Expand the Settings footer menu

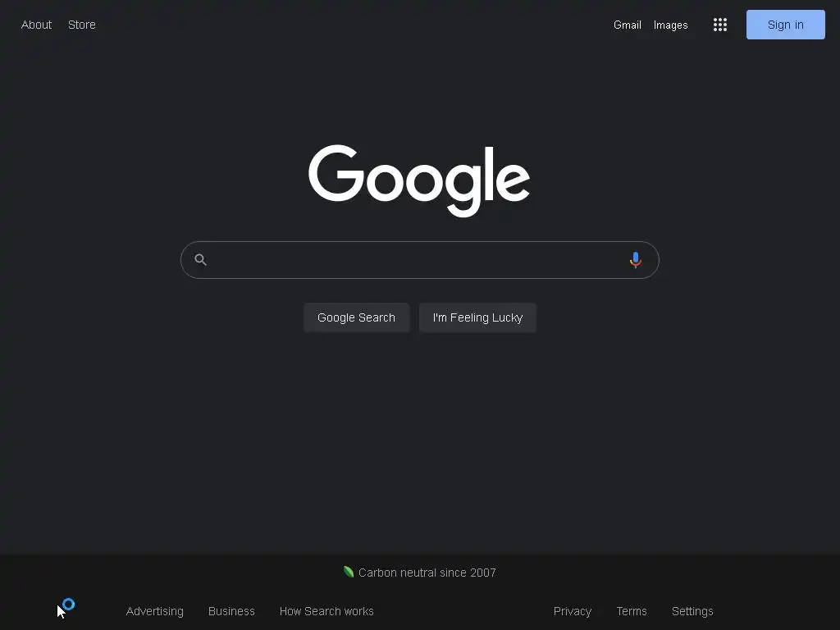click(x=692, y=611)
